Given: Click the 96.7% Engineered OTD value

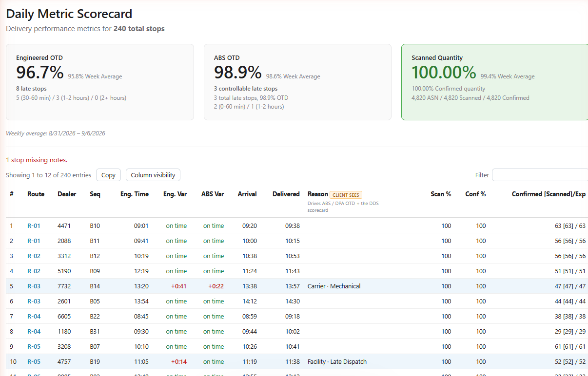Looking at the screenshot, I should 40,73.
